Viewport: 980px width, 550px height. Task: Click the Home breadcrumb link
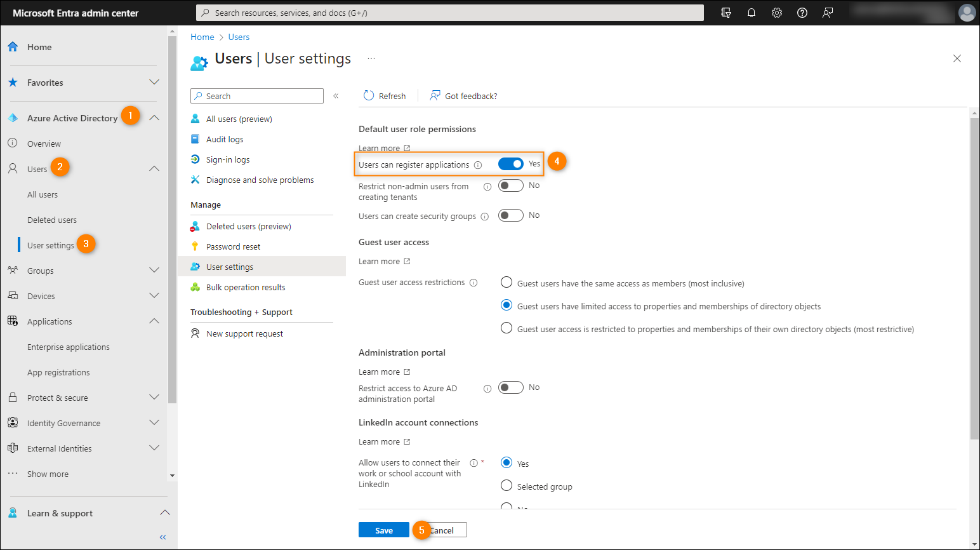[202, 37]
